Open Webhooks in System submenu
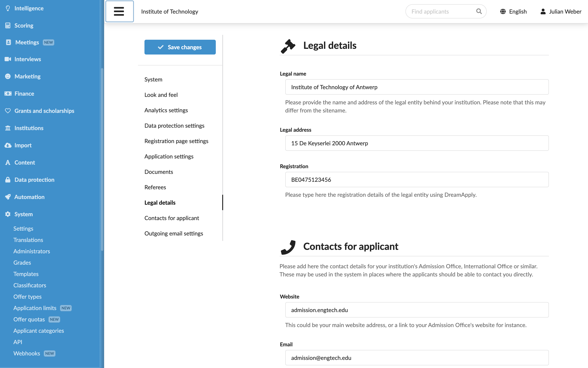 [27, 353]
